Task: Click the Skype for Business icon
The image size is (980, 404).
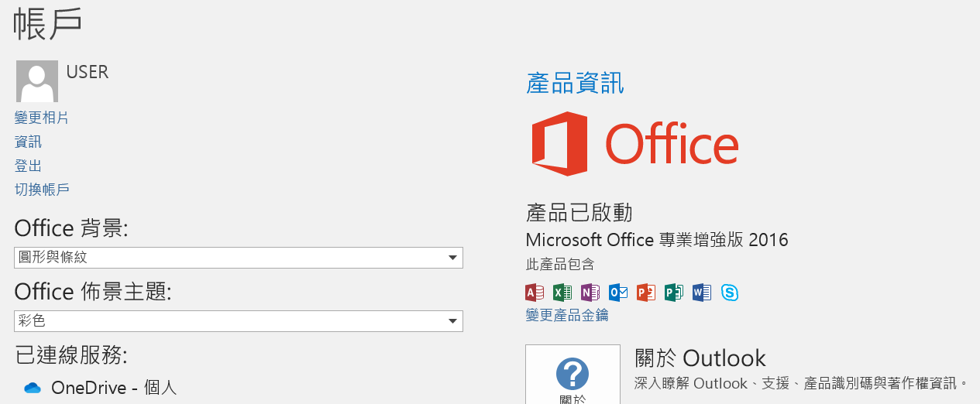Action: (x=729, y=293)
